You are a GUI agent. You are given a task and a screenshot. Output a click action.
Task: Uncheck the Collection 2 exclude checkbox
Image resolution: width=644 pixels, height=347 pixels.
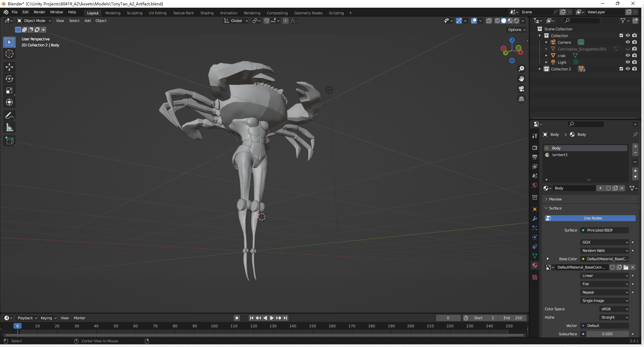621,69
